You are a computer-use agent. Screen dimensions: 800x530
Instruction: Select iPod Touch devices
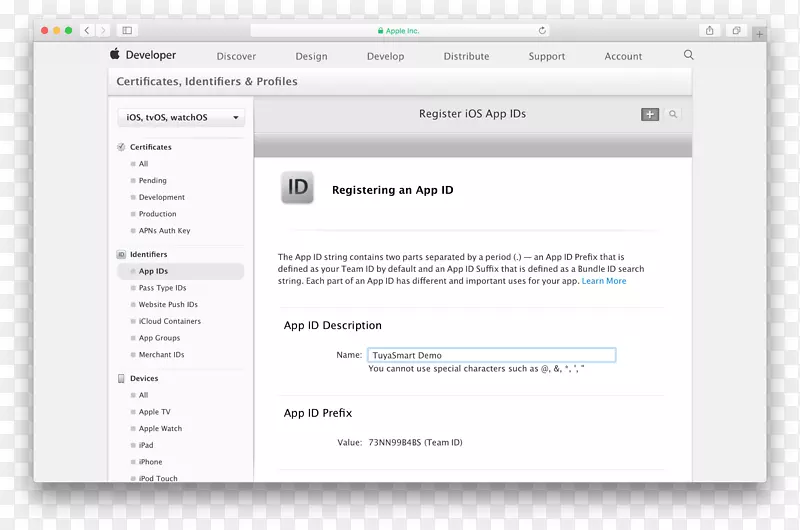click(158, 478)
